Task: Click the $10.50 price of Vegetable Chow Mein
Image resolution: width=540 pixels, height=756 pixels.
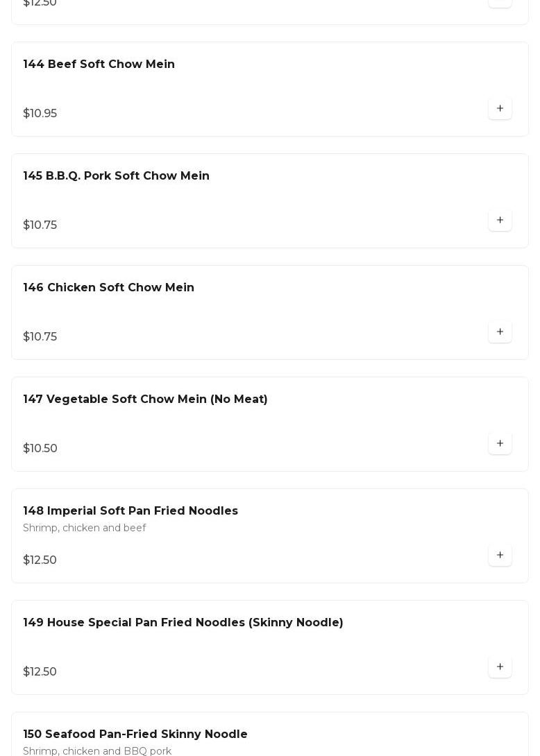Action: coord(40,448)
